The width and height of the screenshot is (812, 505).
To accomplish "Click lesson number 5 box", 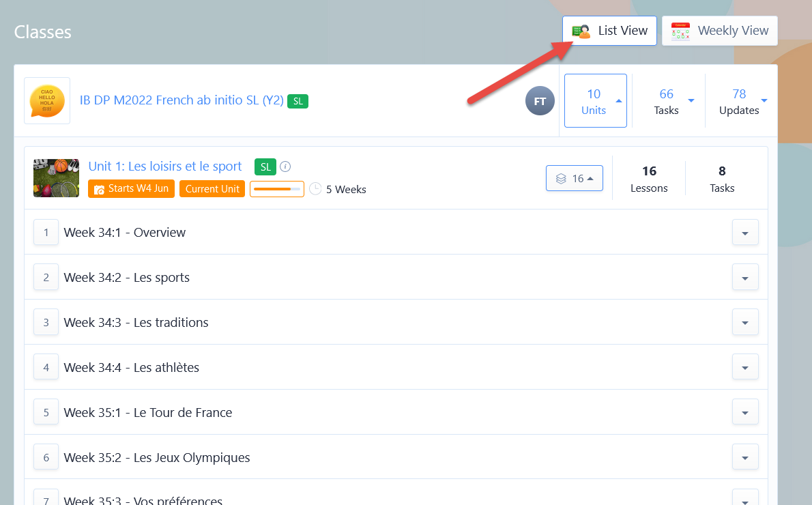I will (x=46, y=412).
